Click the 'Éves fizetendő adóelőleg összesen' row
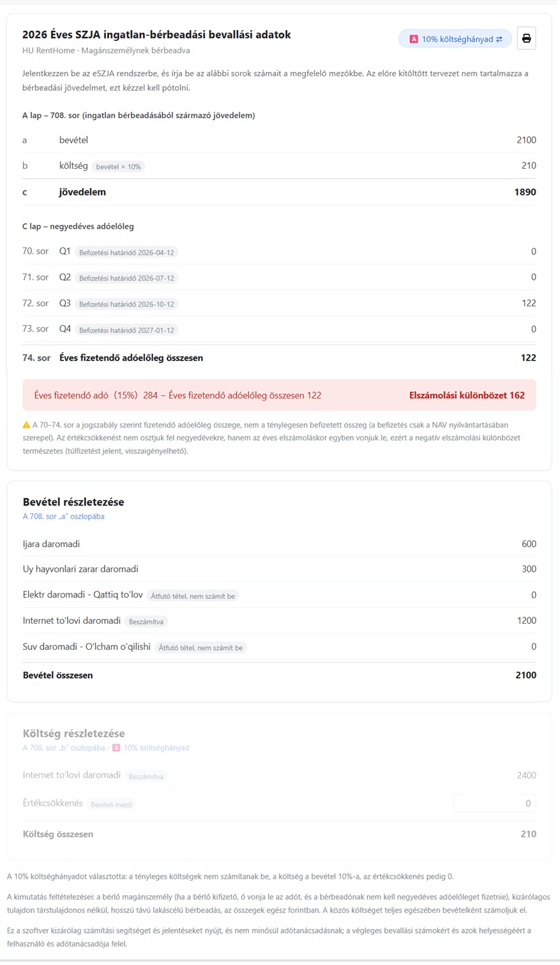The image size is (560, 965). pyautogui.click(x=279, y=358)
